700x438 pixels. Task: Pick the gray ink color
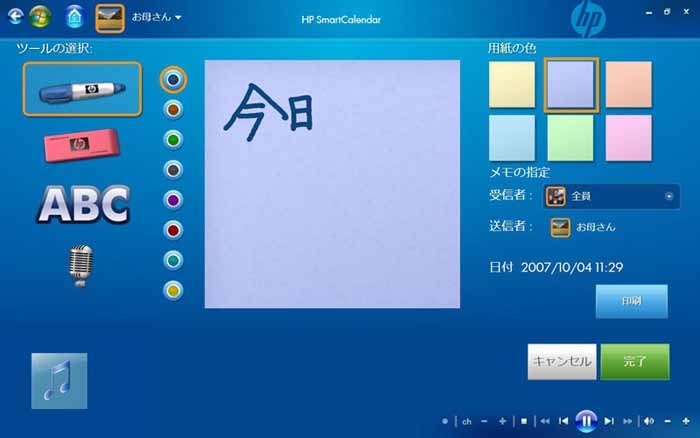(x=173, y=170)
